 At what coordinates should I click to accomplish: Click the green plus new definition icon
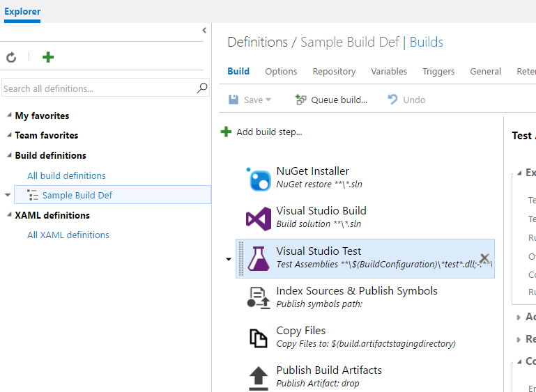[x=48, y=57]
